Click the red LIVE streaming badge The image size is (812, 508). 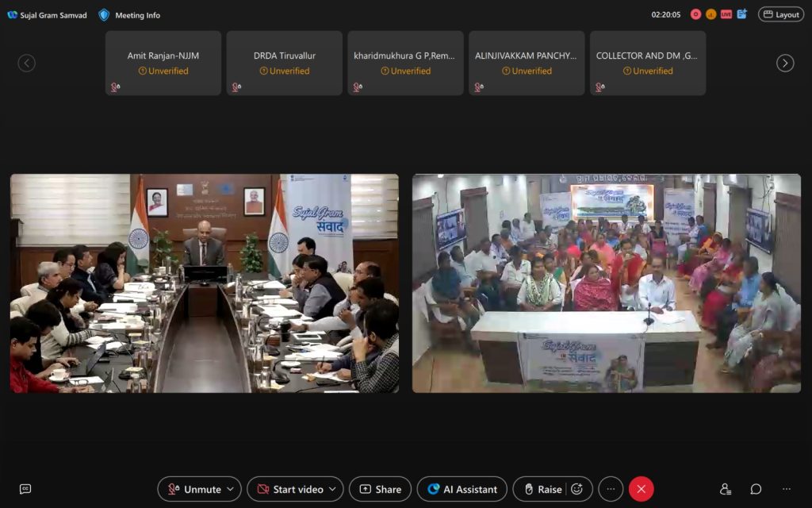click(726, 14)
